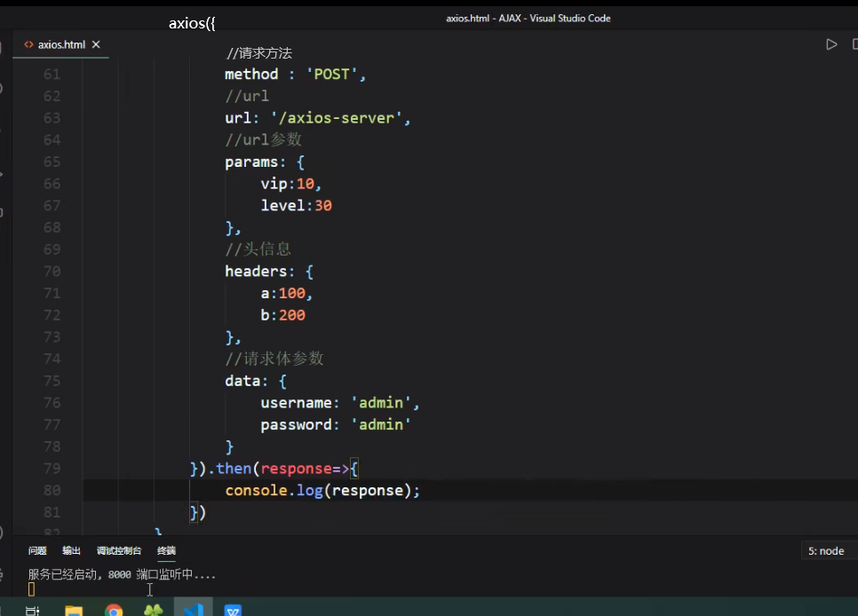Click line number 63 in the gutter
Image resolution: width=858 pixels, height=616 pixels.
52,118
